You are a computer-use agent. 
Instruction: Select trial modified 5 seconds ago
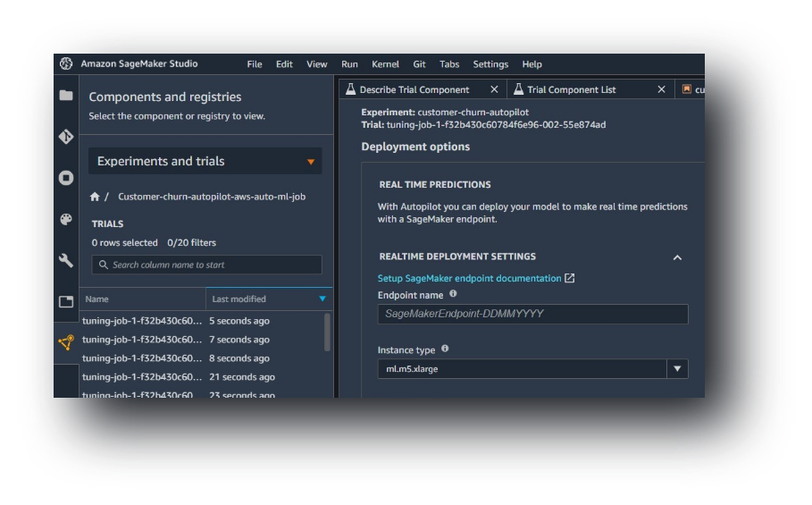[202, 321]
